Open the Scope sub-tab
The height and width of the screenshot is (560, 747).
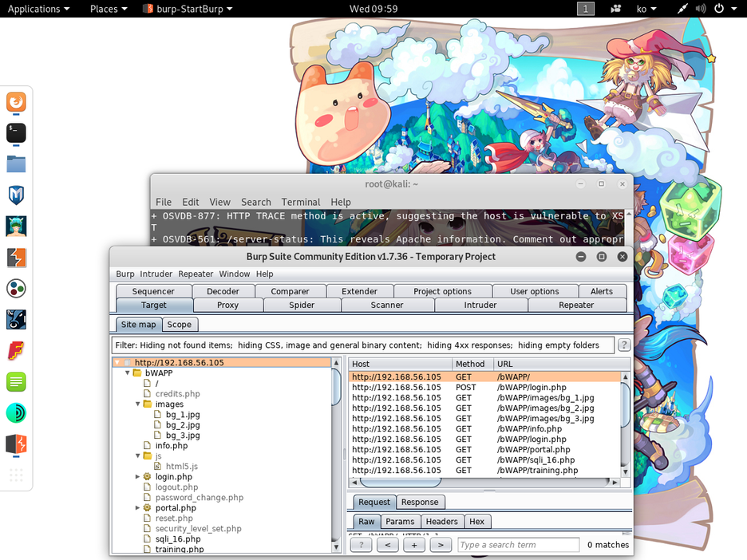(x=179, y=325)
